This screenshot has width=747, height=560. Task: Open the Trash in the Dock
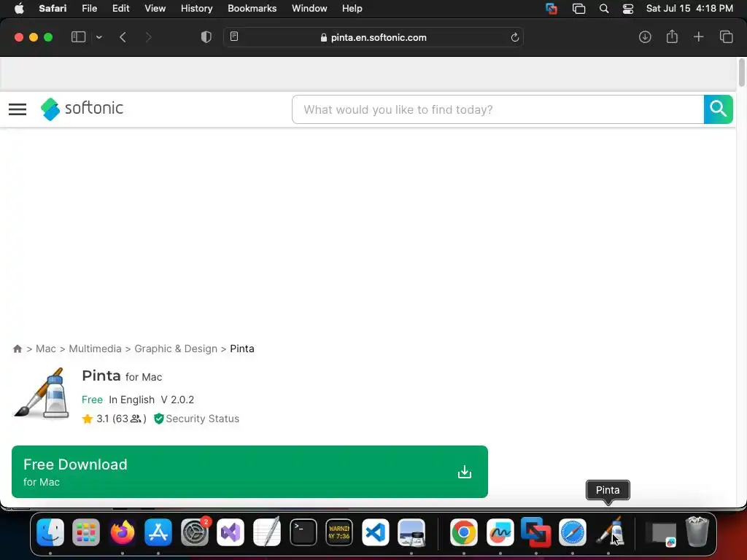tap(697, 532)
